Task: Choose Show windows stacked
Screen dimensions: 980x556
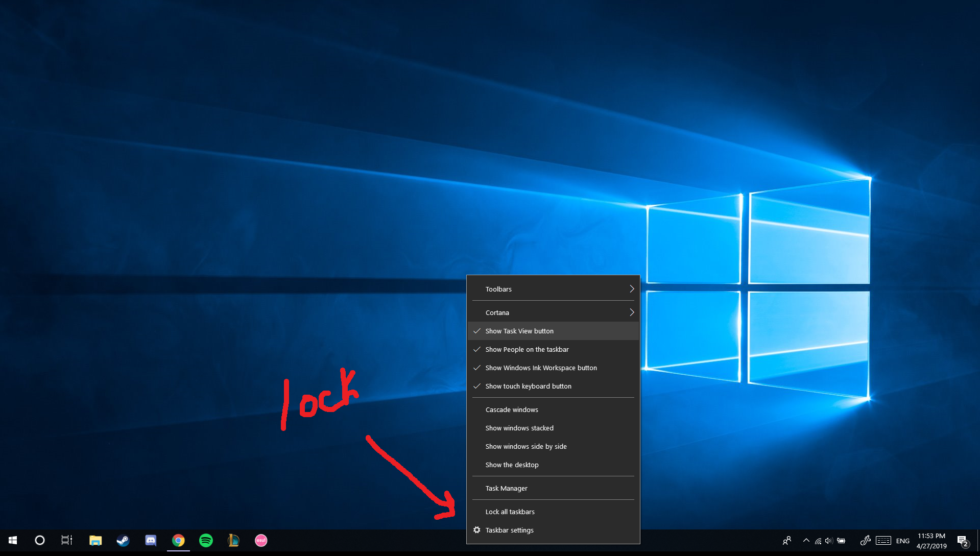Action: pos(553,428)
